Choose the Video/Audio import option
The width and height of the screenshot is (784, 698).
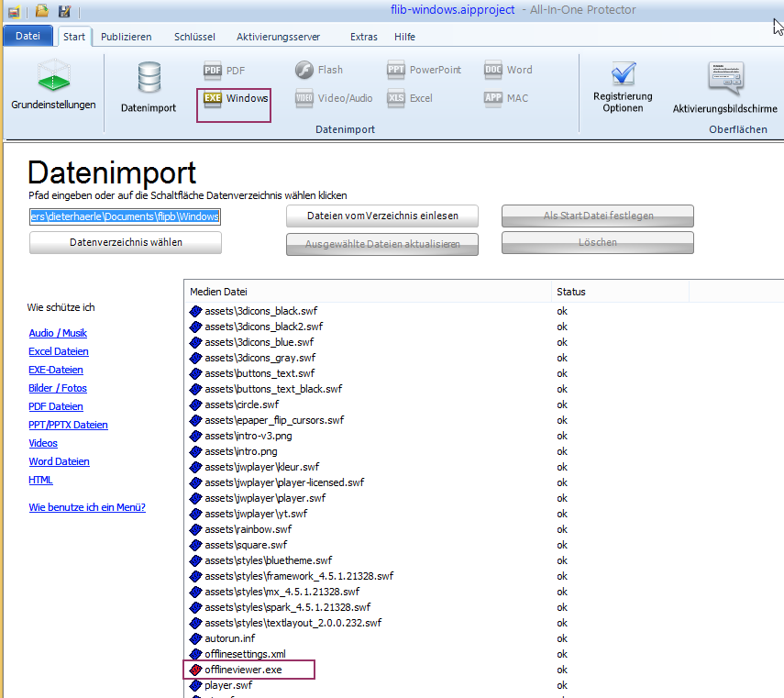pos(334,98)
